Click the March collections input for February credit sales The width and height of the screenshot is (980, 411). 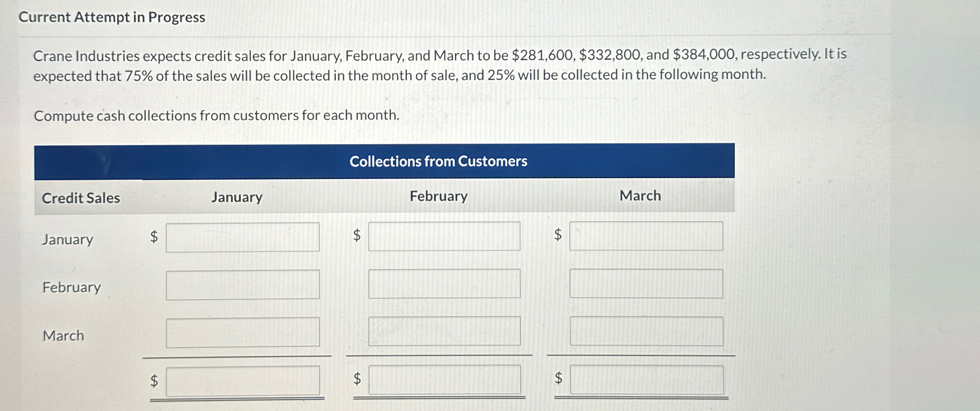[646, 284]
